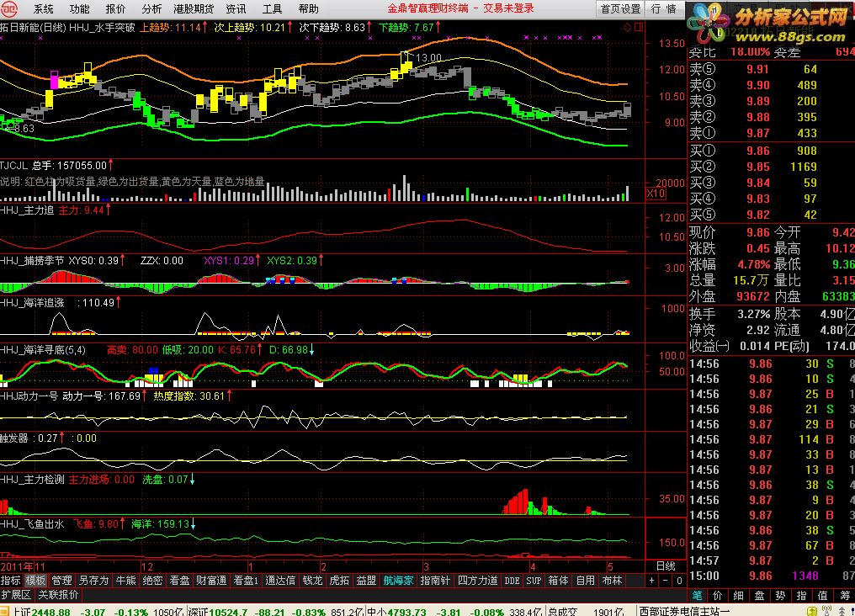Select the 看盘1 template tab
The height and width of the screenshot is (616, 855).
click(246, 581)
